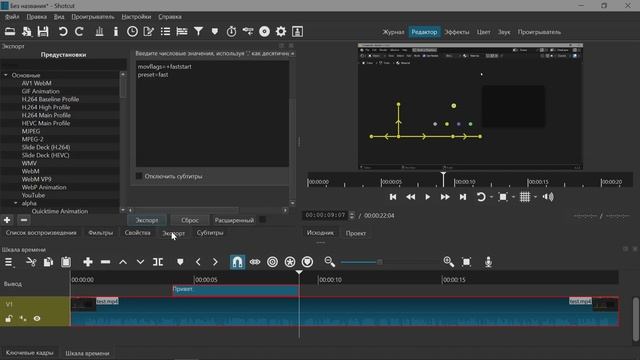Split clip at playhead icon
This screenshot has height=360, width=640.
pos(158,262)
